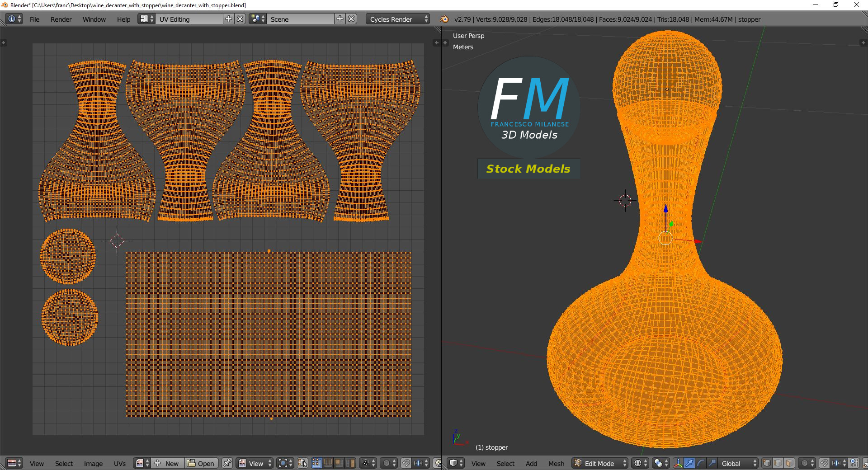Delete the UV Editing screen layout

pos(241,19)
